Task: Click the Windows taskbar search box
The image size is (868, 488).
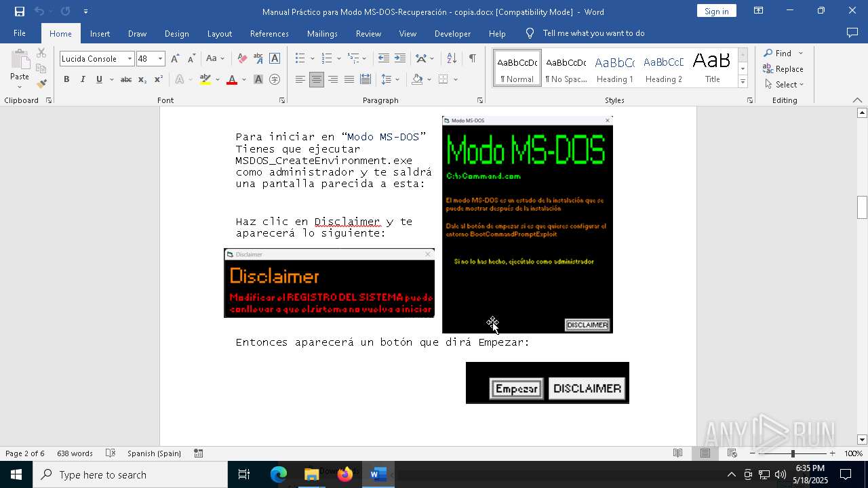Action: [130, 474]
